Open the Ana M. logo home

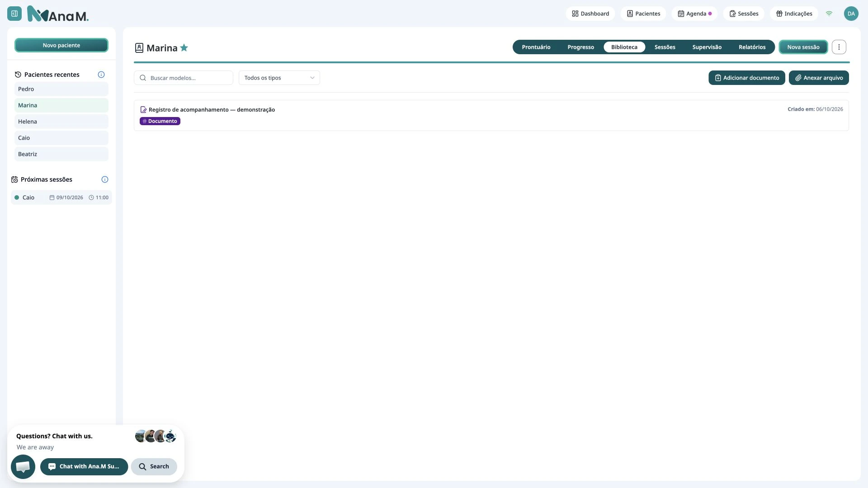58,14
